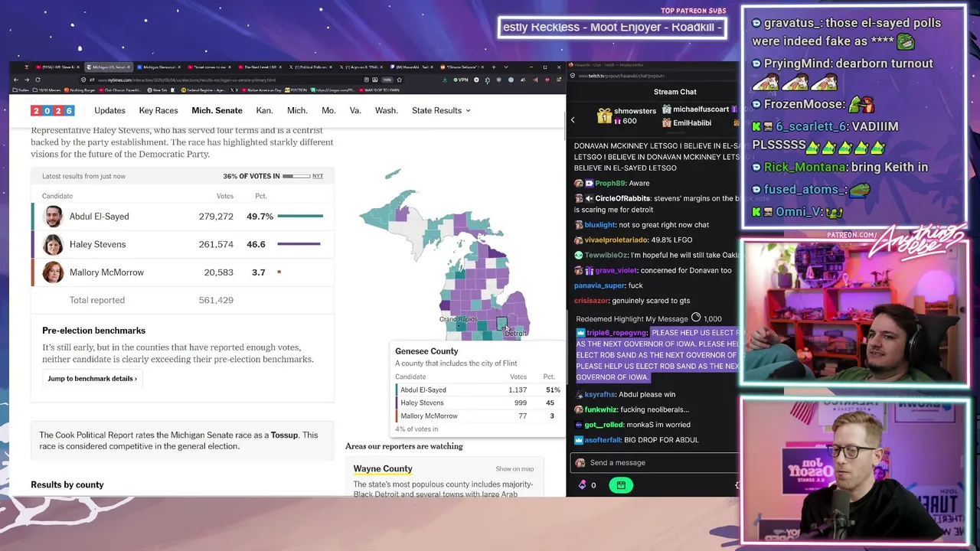Click username CircleOfRabbits in chat
The image size is (980, 551).
point(622,199)
